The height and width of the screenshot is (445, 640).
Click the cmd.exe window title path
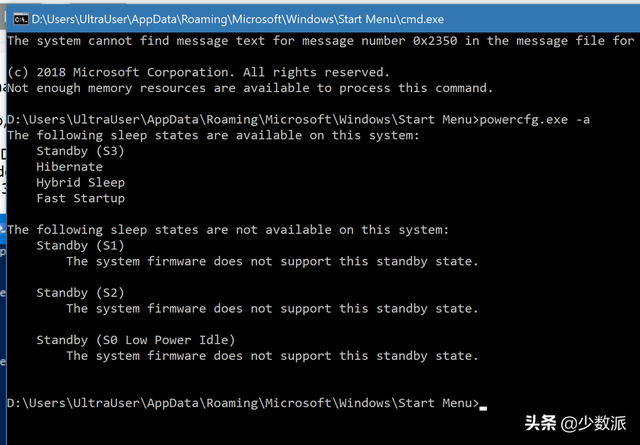pos(238,18)
